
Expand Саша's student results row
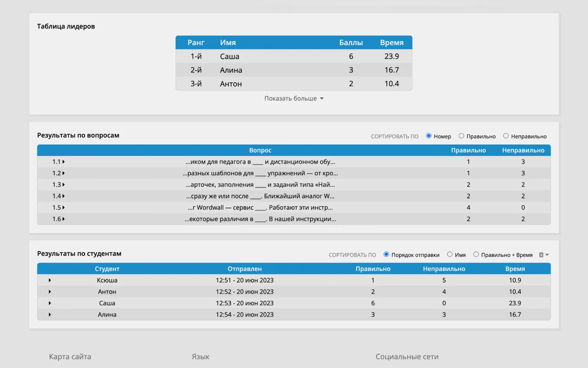[x=50, y=303]
